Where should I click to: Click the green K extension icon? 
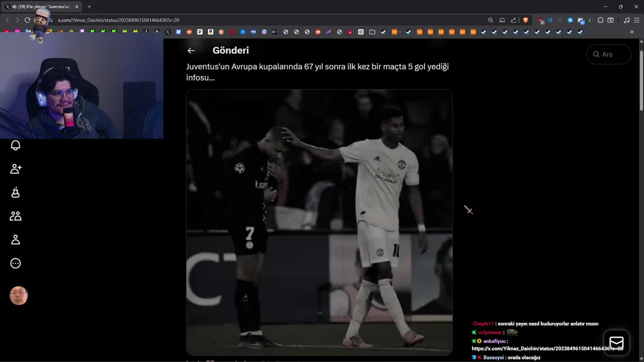coord(590,21)
